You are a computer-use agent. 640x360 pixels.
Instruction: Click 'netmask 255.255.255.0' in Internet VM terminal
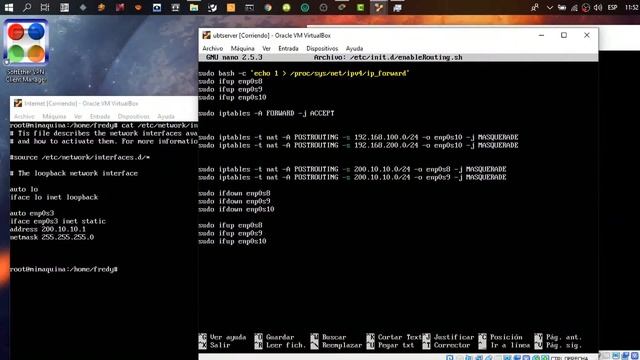tap(52, 237)
